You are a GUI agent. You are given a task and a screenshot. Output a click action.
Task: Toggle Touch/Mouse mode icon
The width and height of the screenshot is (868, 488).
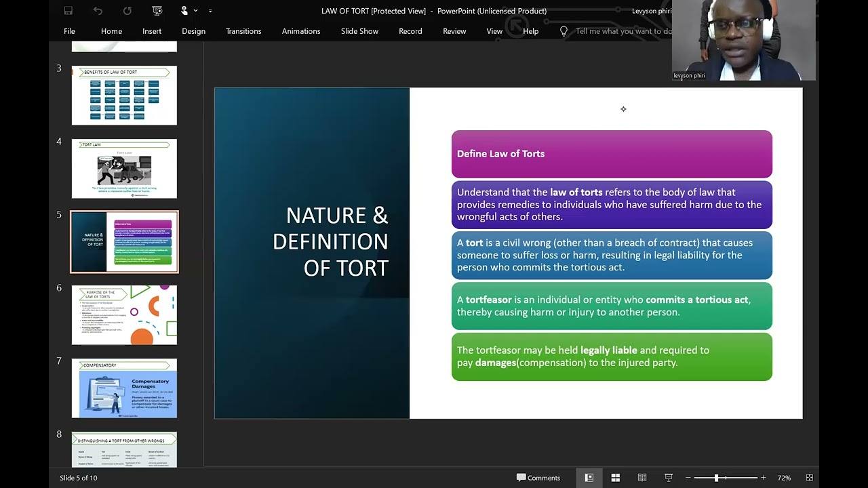pyautogui.click(x=184, y=11)
